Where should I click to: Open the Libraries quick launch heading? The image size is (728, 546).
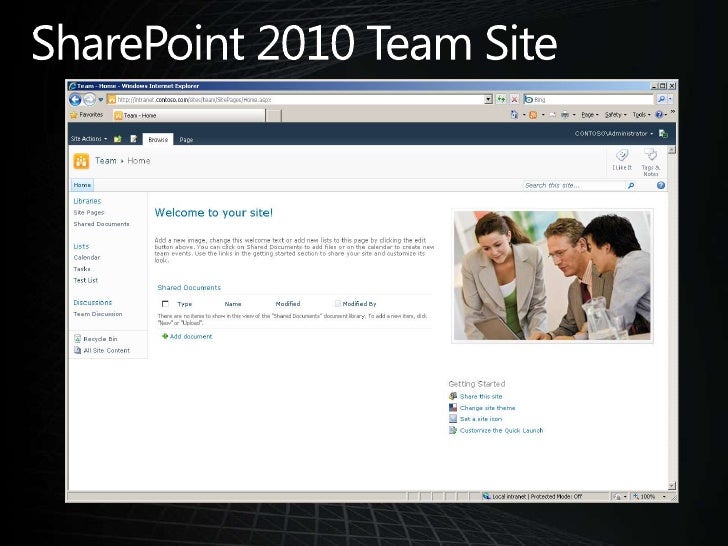(x=87, y=201)
